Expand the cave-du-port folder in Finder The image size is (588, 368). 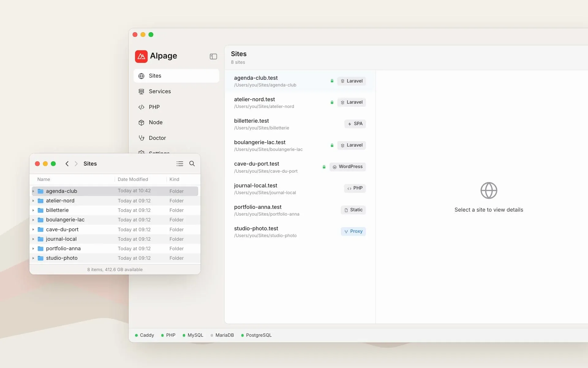coord(33,229)
